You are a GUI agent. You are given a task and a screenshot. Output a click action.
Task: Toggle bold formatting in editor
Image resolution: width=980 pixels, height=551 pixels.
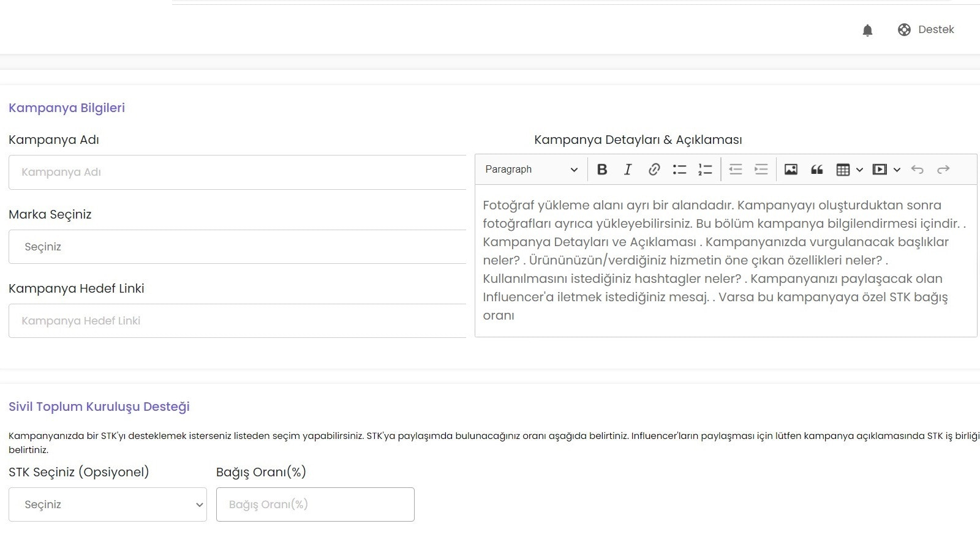pos(602,170)
